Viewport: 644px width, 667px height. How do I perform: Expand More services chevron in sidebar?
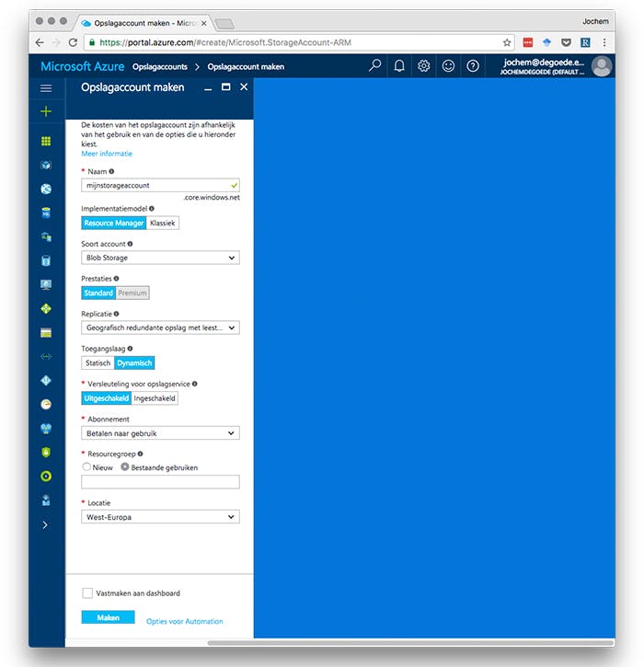click(x=45, y=524)
